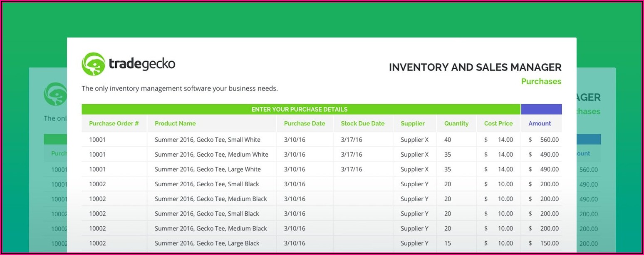Click the Stock Due Date column header
This screenshot has width=644, height=255.
coord(363,123)
